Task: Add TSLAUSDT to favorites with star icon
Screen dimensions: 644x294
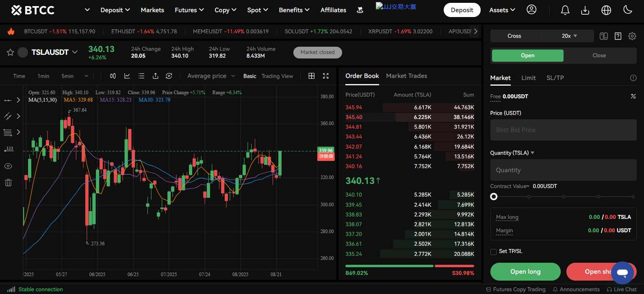Action: pos(11,52)
